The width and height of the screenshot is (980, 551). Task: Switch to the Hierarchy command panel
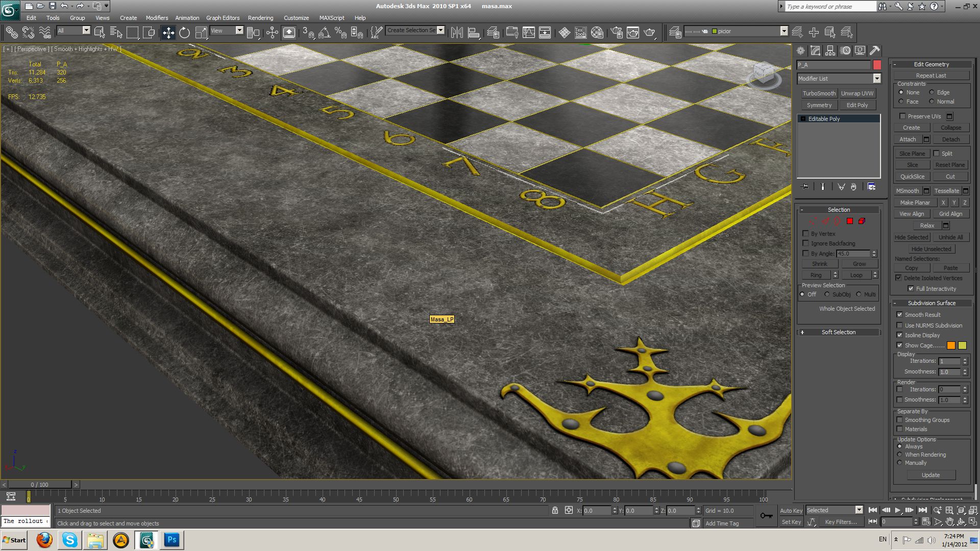tap(830, 51)
